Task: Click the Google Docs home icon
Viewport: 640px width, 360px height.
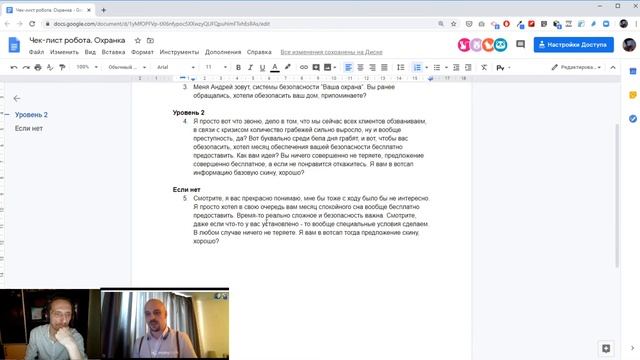Action: pyautogui.click(x=14, y=44)
